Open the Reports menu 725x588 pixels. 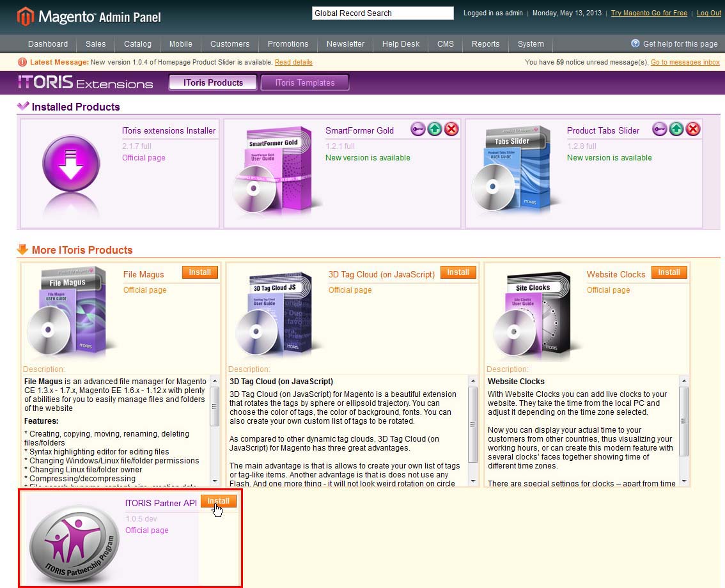point(485,44)
